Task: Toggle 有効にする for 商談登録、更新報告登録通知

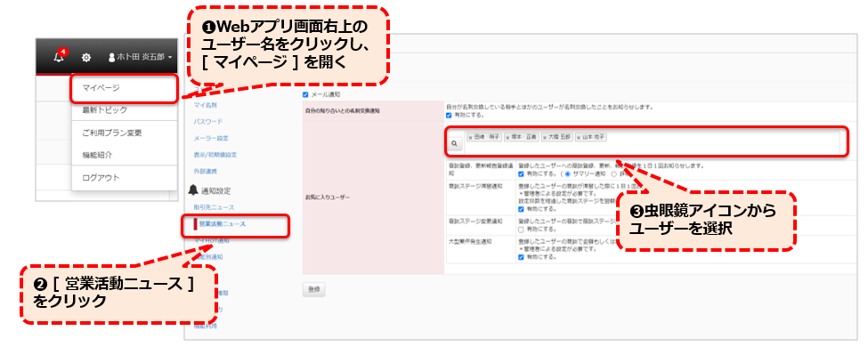Action: pos(521,173)
